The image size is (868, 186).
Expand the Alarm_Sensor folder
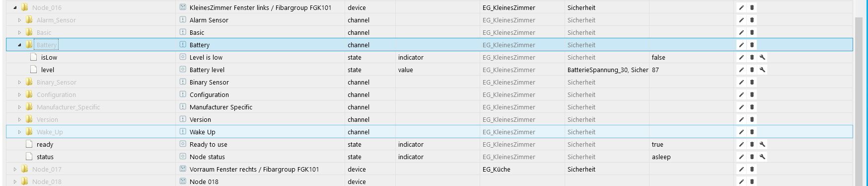(x=19, y=20)
